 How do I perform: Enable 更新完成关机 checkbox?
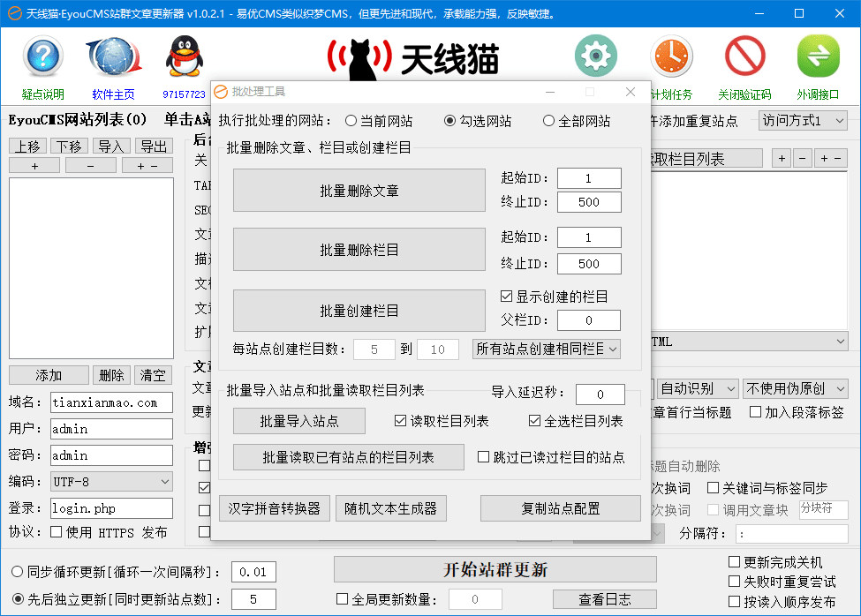(x=734, y=562)
